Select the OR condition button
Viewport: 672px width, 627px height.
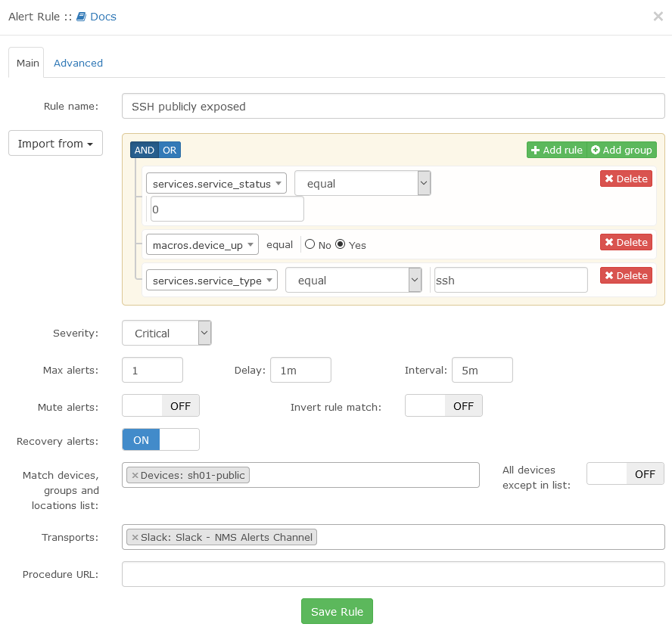click(170, 150)
